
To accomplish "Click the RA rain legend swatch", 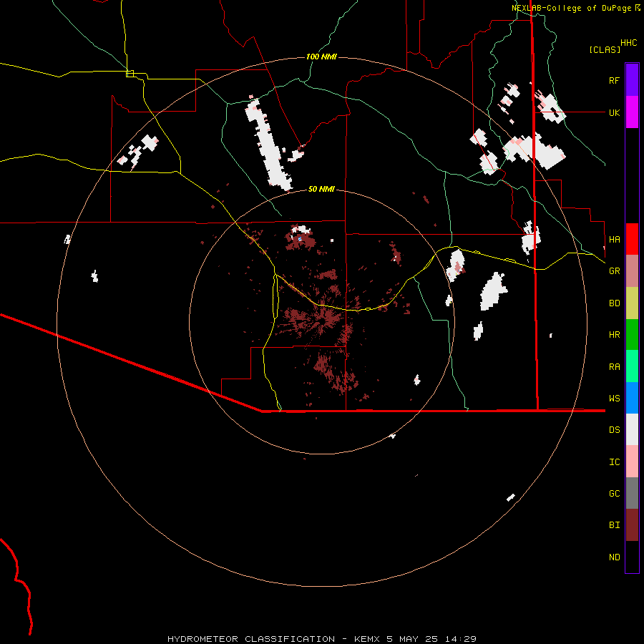I will [632, 366].
